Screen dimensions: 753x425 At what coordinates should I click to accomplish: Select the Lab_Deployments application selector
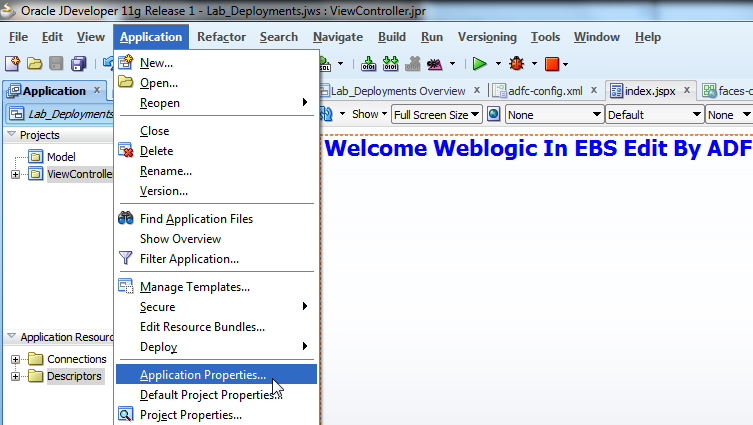[x=60, y=114]
